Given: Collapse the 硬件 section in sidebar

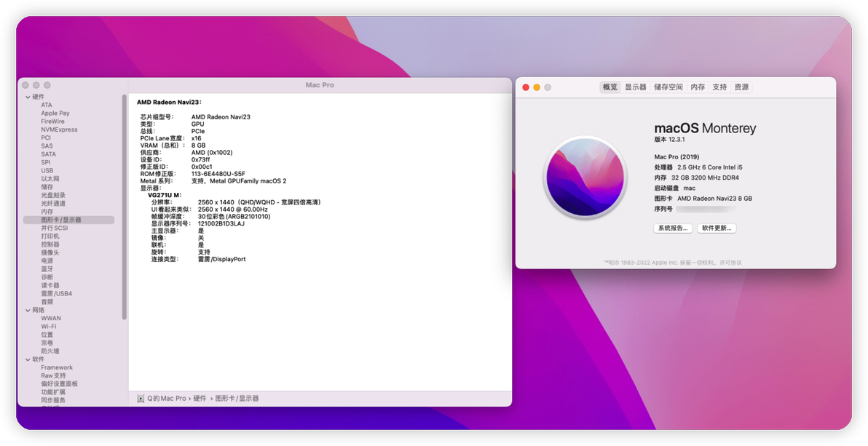Looking at the screenshot, I should (28, 97).
